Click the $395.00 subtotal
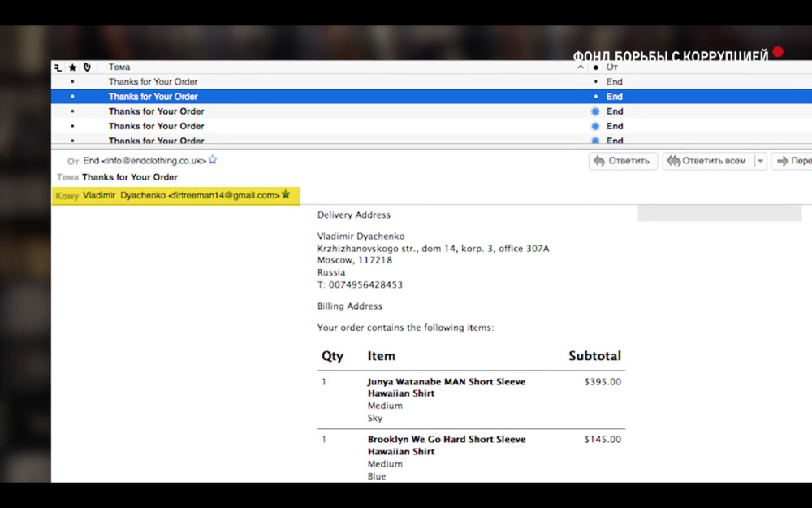 coord(603,382)
